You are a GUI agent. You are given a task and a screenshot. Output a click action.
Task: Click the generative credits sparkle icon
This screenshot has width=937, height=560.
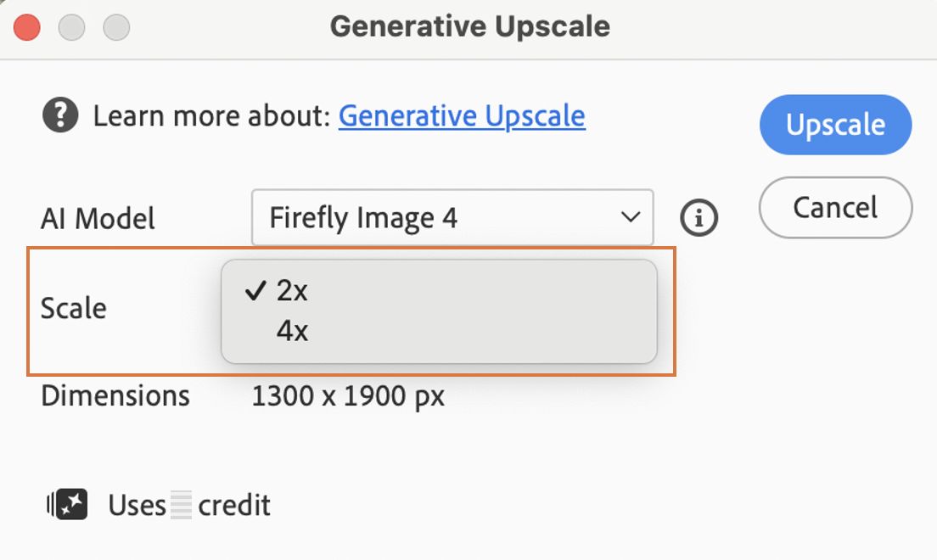[68, 504]
